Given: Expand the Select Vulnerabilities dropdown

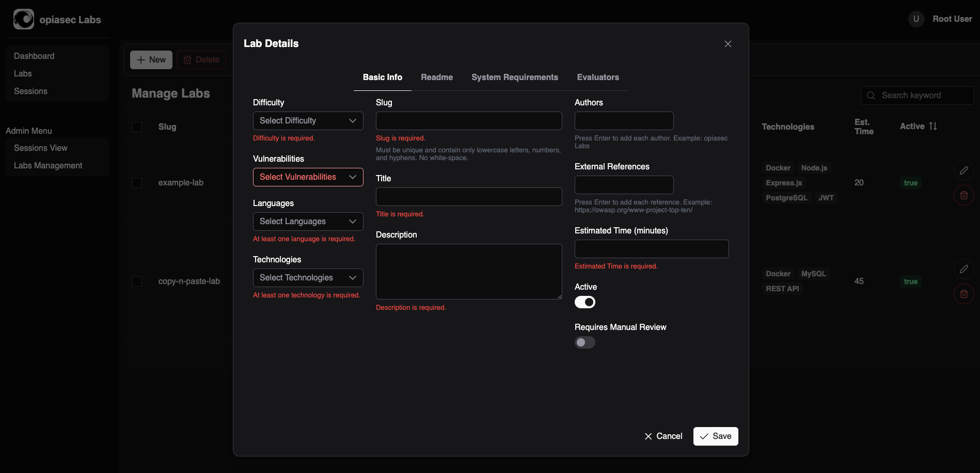Looking at the screenshot, I should (x=308, y=177).
